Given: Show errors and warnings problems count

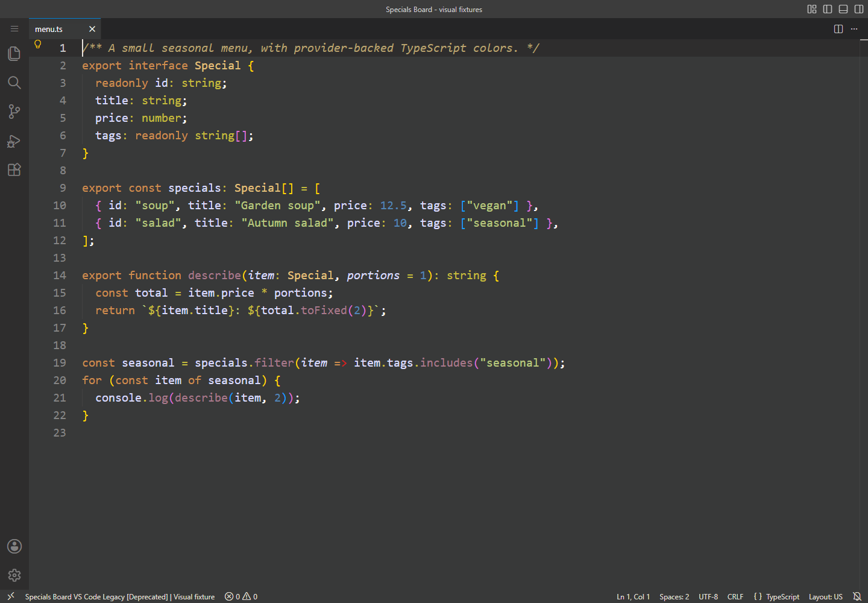Looking at the screenshot, I should (241, 596).
